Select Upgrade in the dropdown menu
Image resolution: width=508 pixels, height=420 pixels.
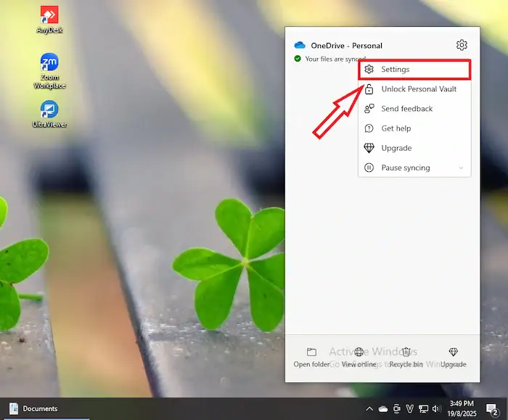(396, 148)
